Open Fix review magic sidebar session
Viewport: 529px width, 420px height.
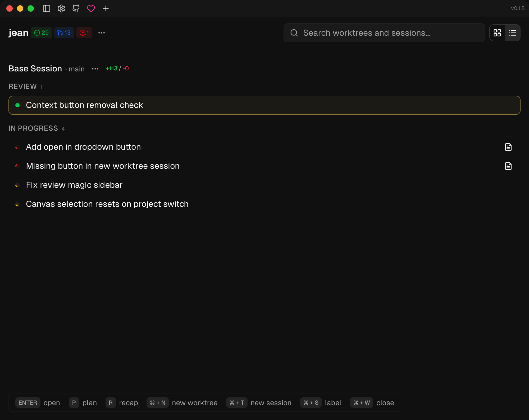click(74, 185)
